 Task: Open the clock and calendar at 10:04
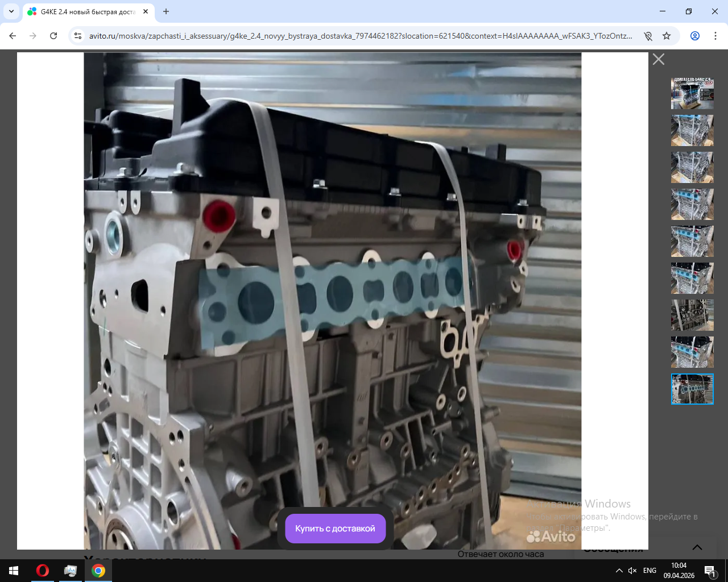[x=679, y=571]
